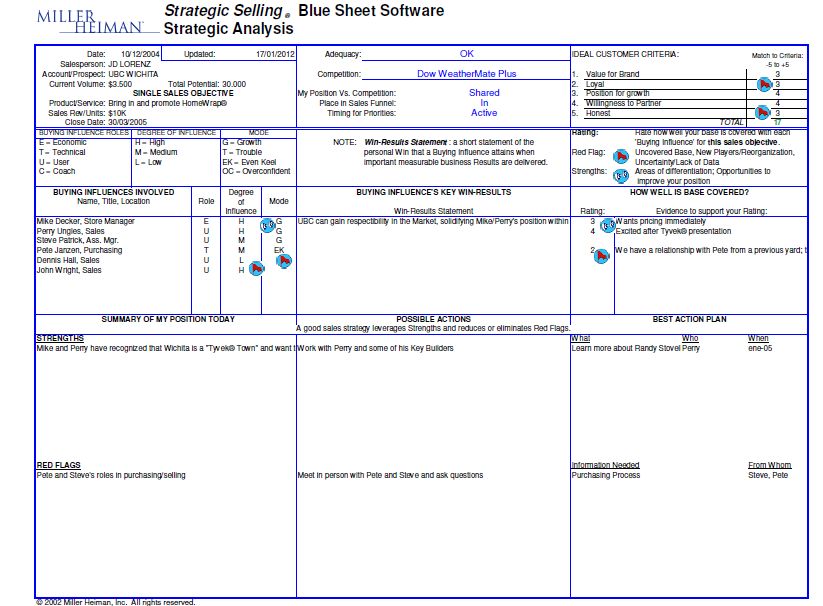Viewport: 823px width, 606px height.
Task: Click 'HOW WELL IS BASE COVERED?' header
Action: [x=689, y=193]
